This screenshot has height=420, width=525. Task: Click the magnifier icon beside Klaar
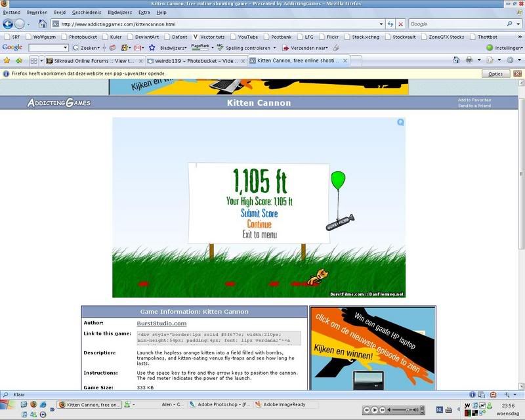(x=5, y=394)
